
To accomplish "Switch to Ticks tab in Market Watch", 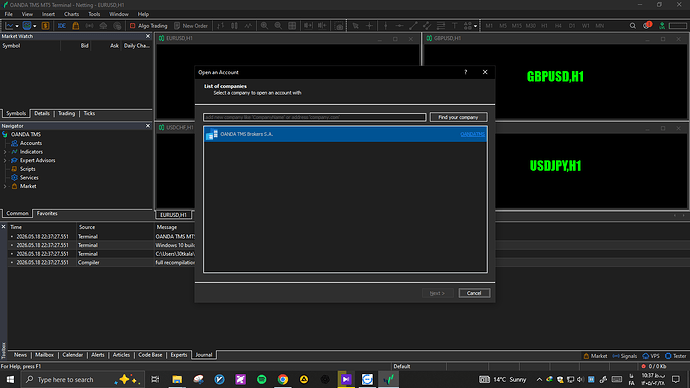I will point(89,113).
